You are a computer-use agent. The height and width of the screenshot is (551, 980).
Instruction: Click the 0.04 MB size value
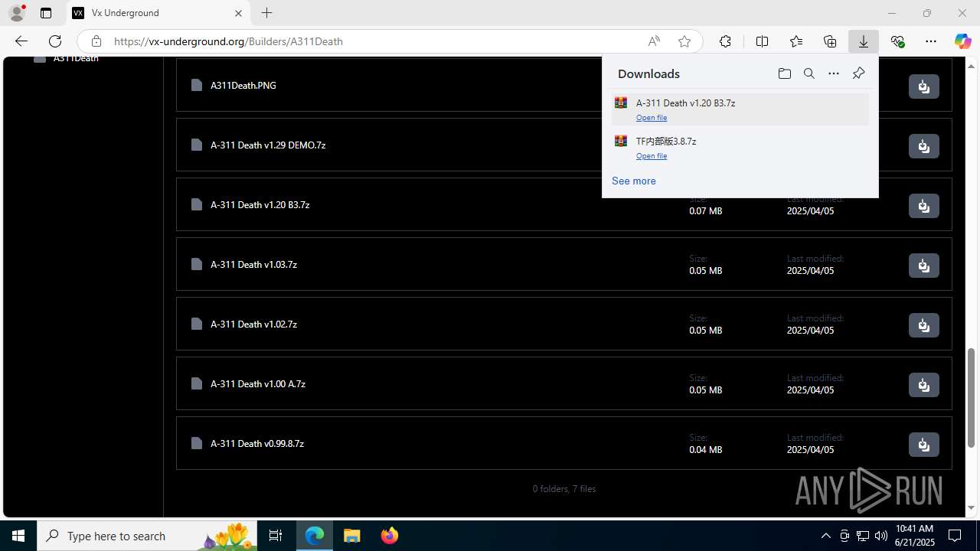[705, 450]
